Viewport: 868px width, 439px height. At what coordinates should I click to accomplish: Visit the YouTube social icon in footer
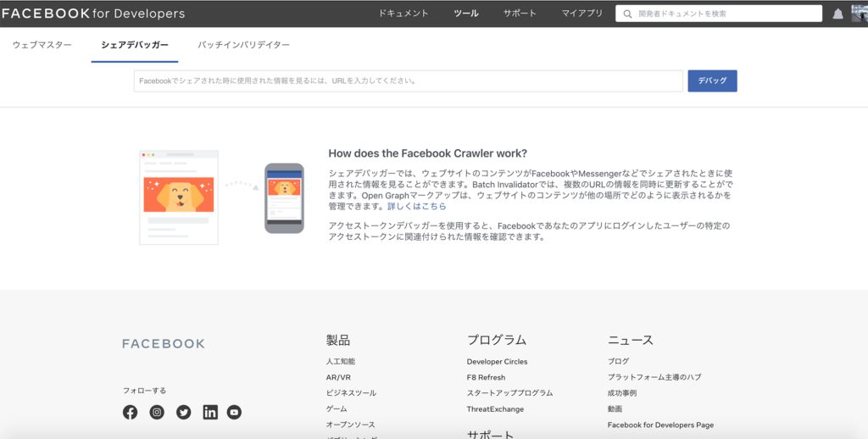(234, 413)
